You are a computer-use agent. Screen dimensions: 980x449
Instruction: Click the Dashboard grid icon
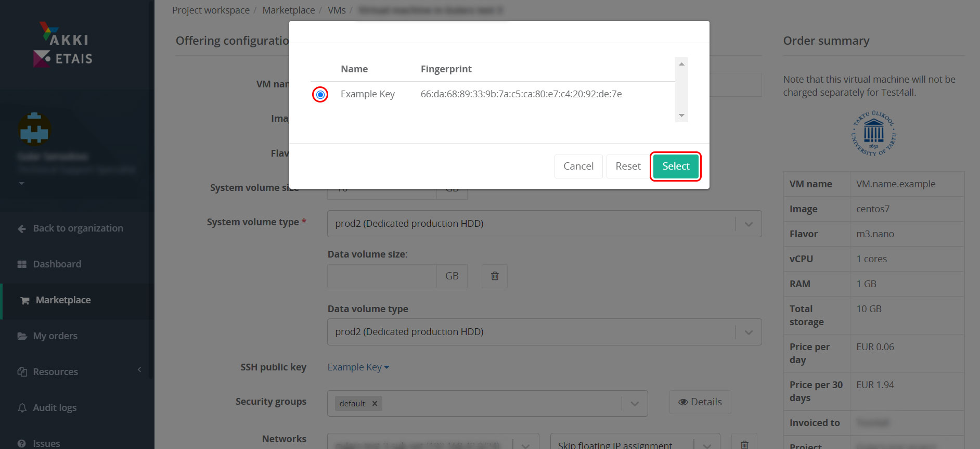[22, 264]
